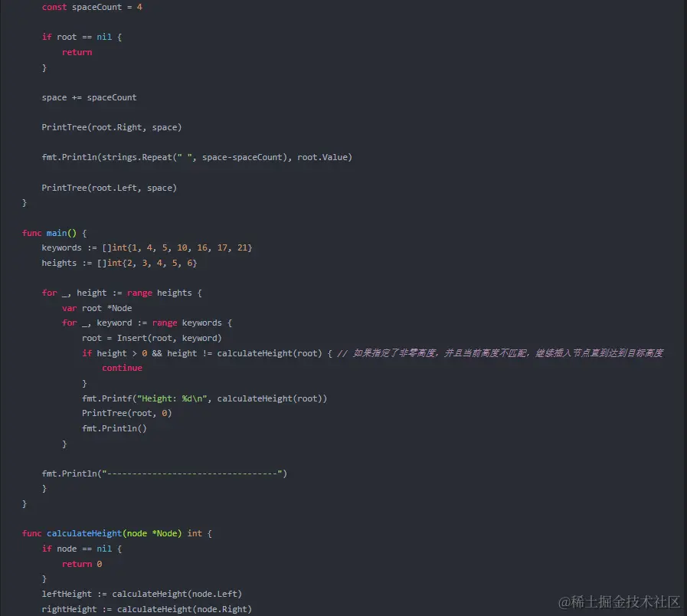The width and height of the screenshot is (687, 616).
Task: Click 'rightHeight := calculateHeight(node.Right)' line
Action: click(147, 609)
